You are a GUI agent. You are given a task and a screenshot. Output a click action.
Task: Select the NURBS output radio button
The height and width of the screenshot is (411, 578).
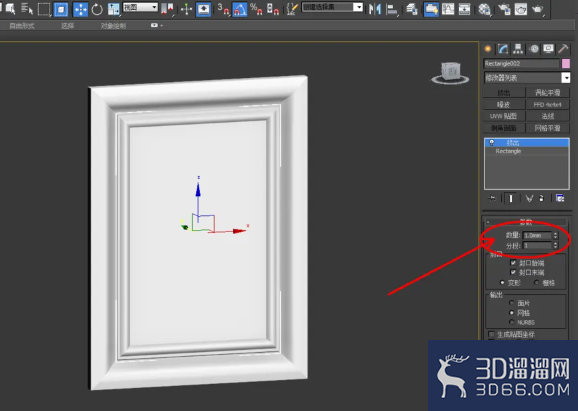pos(511,322)
